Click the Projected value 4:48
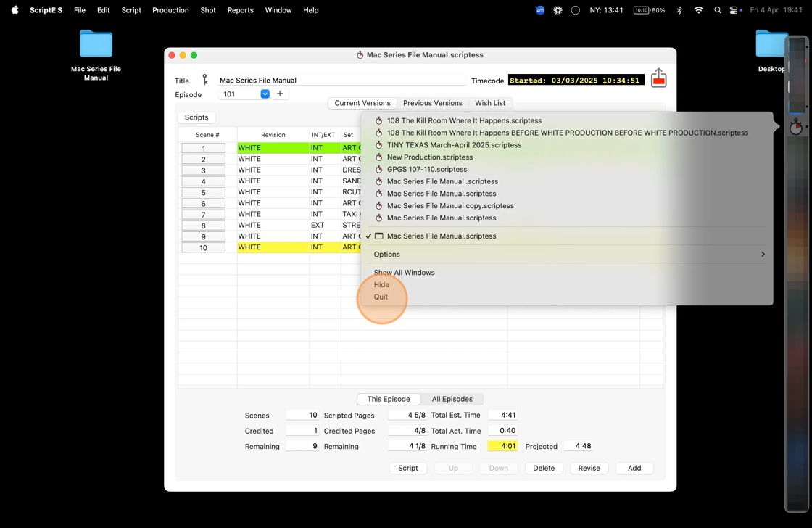 tap(578, 445)
